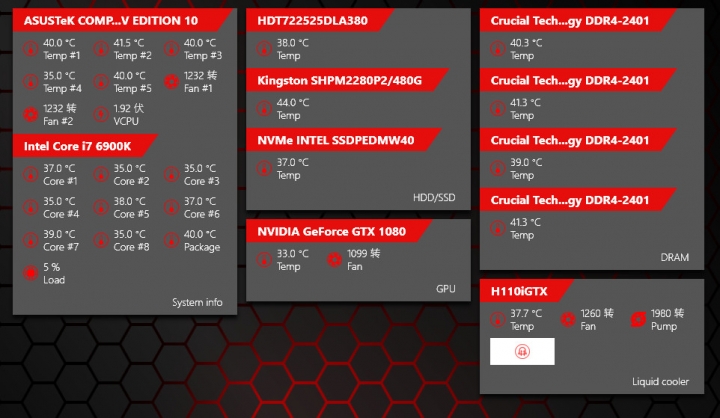Click the fan icon beside Fan #2

tap(31, 114)
